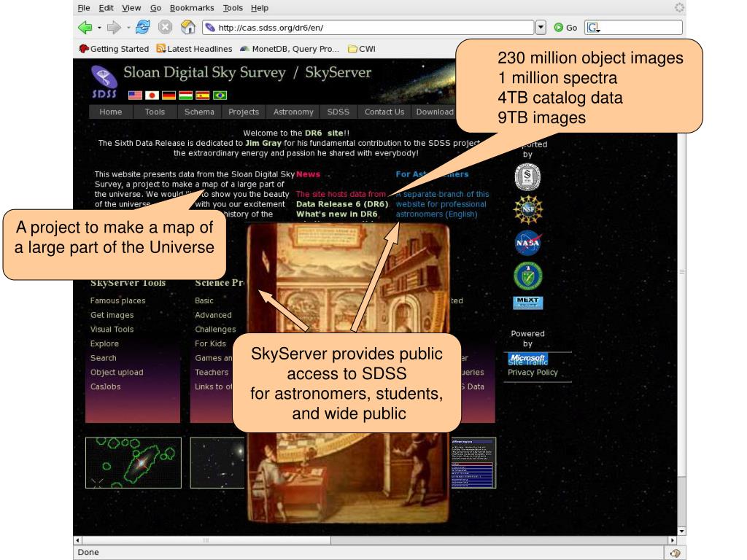Click the MEXT sponsor logo
Screen dimensions: 747x560
(528, 303)
